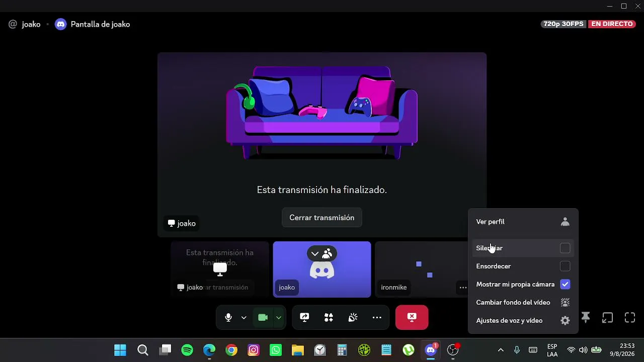The width and height of the screenshot is (644, 362).
Task: Click the video background icon
Action: coord(565,302)
